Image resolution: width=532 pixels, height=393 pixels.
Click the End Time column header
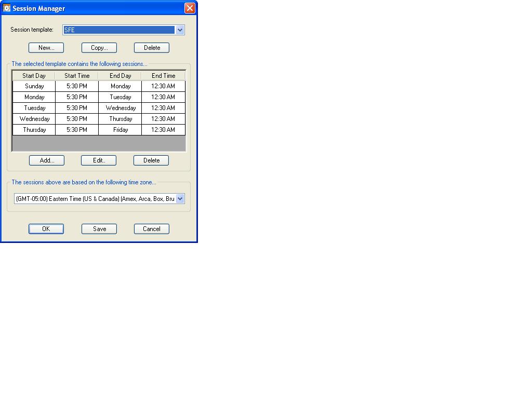pos(163,76)
